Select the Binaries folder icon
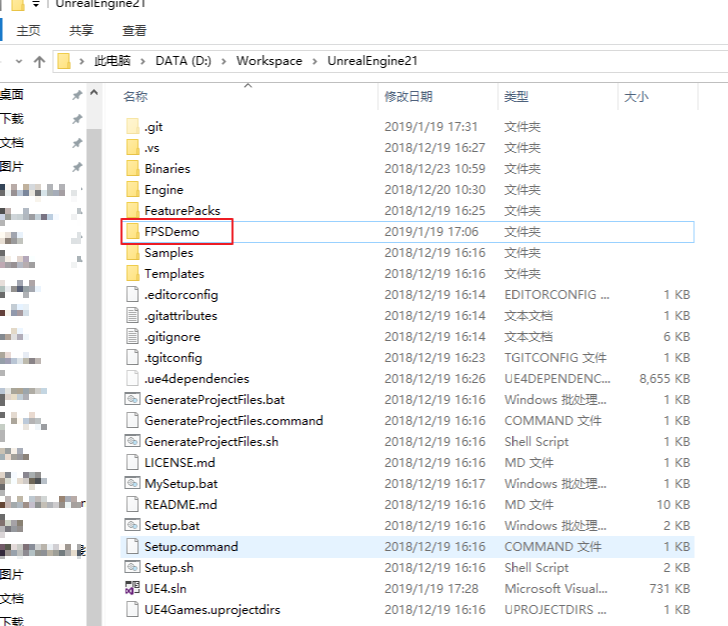This screenshot has height=626, width=728. (x=133, y=168)
